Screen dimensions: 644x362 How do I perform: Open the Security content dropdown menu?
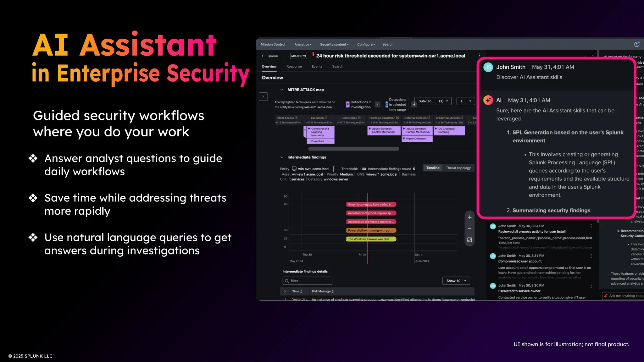pyautogui.click(x=334, y=44)
